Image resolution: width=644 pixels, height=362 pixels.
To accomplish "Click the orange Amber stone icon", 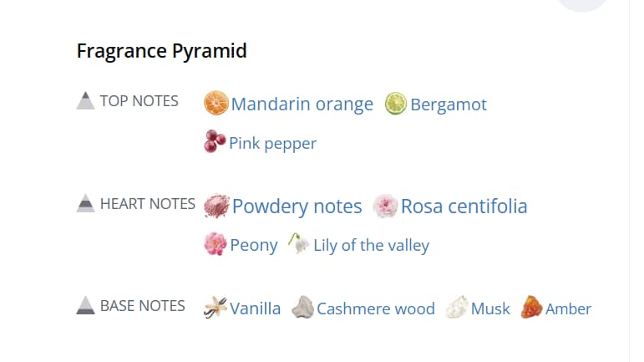I will pos(531,308).
